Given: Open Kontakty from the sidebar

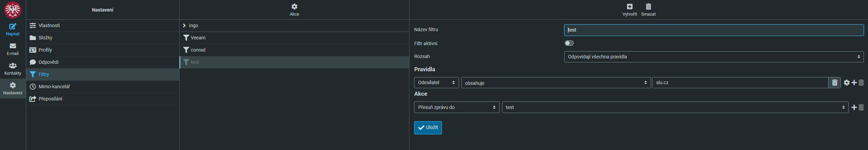Looking at the screenshot, I should [13, 69].
